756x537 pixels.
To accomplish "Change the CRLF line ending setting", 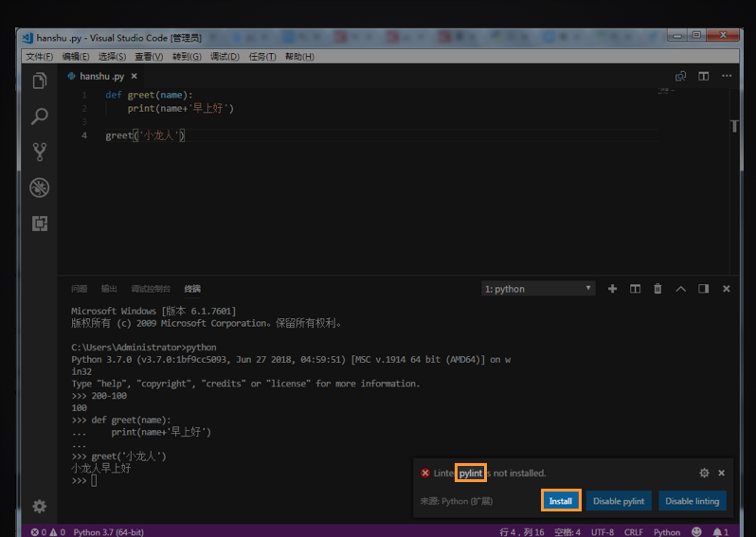I will point(634,532).
